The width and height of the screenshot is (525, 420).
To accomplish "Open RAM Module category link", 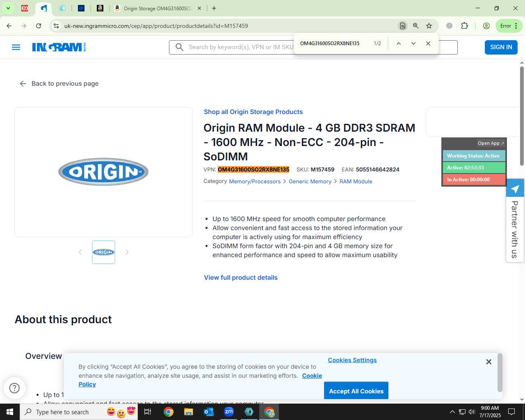I will click(x=356, y=181).
